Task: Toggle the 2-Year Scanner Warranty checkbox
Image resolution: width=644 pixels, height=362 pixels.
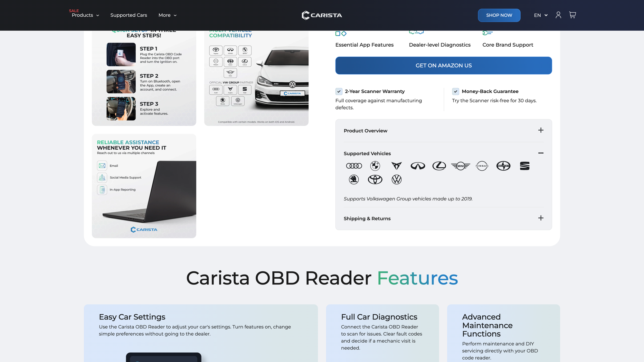Action: [x=339, y=91]
